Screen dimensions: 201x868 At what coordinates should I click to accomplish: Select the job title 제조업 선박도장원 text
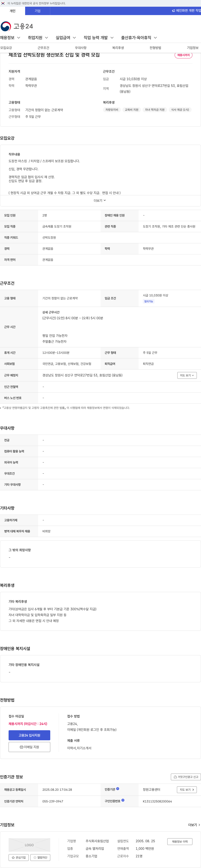(x=54, y=55)
